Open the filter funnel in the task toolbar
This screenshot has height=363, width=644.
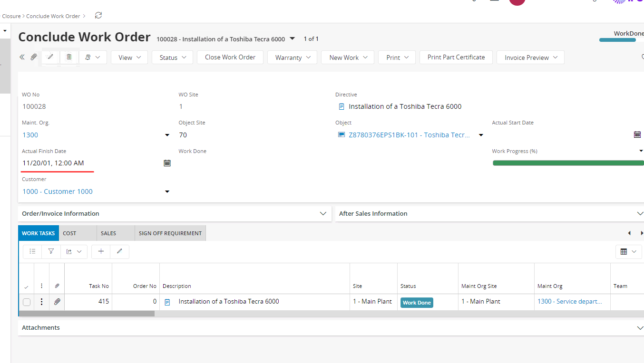[51, 251]
